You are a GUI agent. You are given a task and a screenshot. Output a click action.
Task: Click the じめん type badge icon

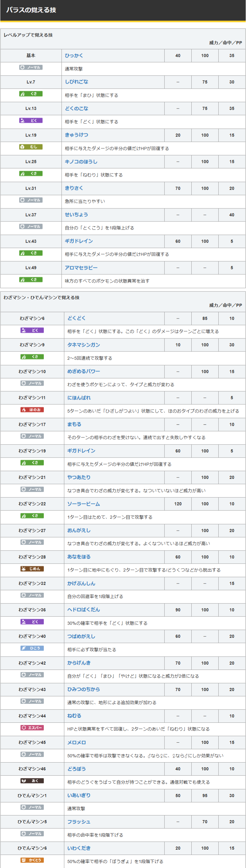(x=32, y=569)
